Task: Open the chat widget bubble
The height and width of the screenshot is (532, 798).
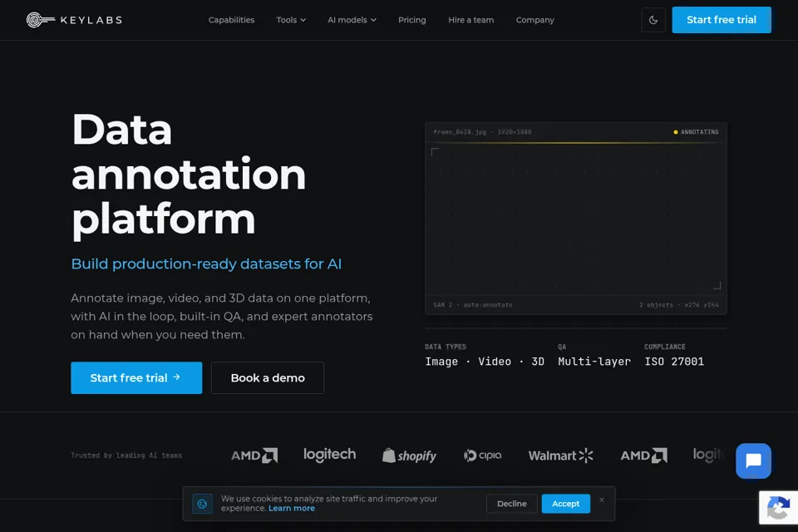Action: pyautogui.click(x=753, y=461)
